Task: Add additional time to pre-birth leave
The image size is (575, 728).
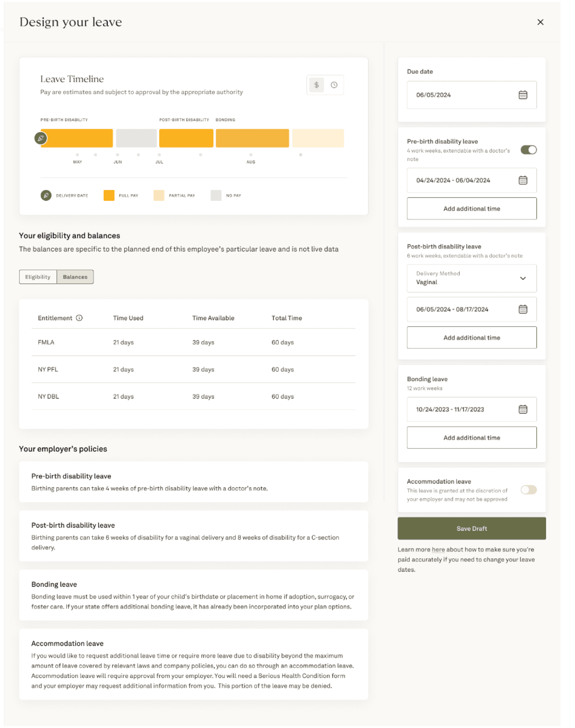Action: click(x=471, y=209)
